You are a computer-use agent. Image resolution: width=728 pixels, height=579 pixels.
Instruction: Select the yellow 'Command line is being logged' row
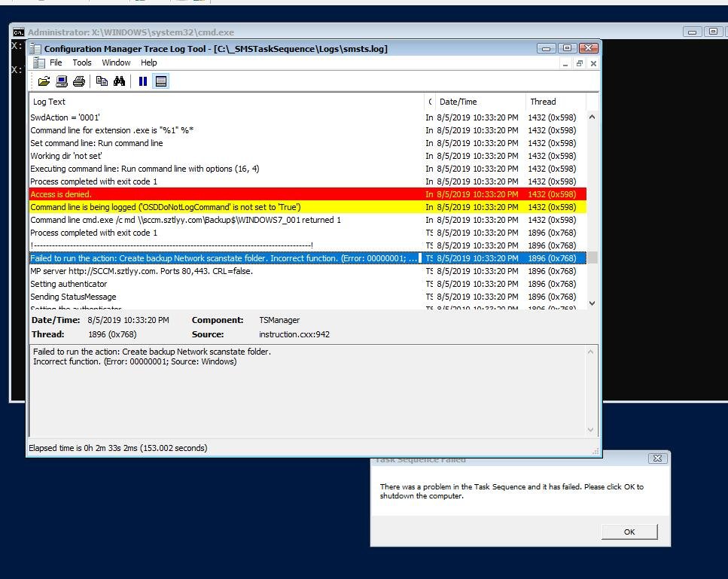pos(308,207)
